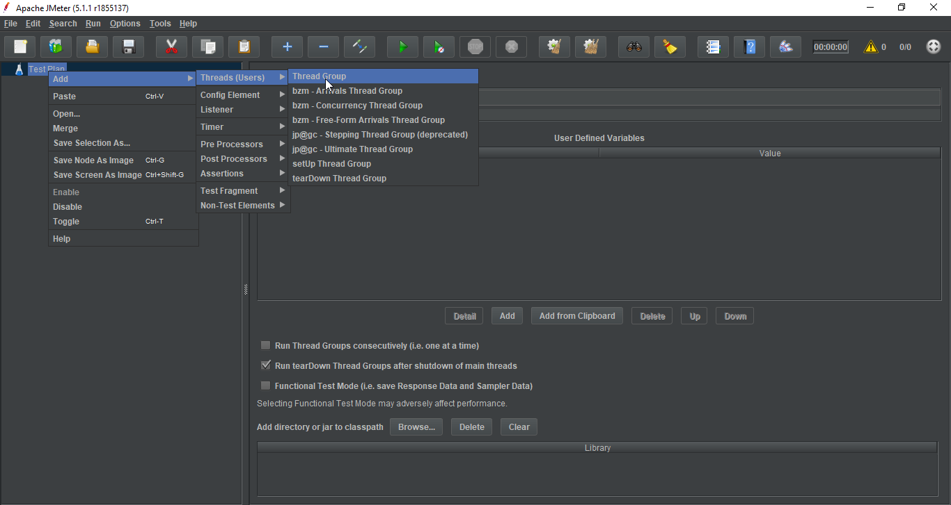Click the New test plan icon
The width and height of the screenshot is (951, 505).
pyautogui.click(x=20, y=47)
